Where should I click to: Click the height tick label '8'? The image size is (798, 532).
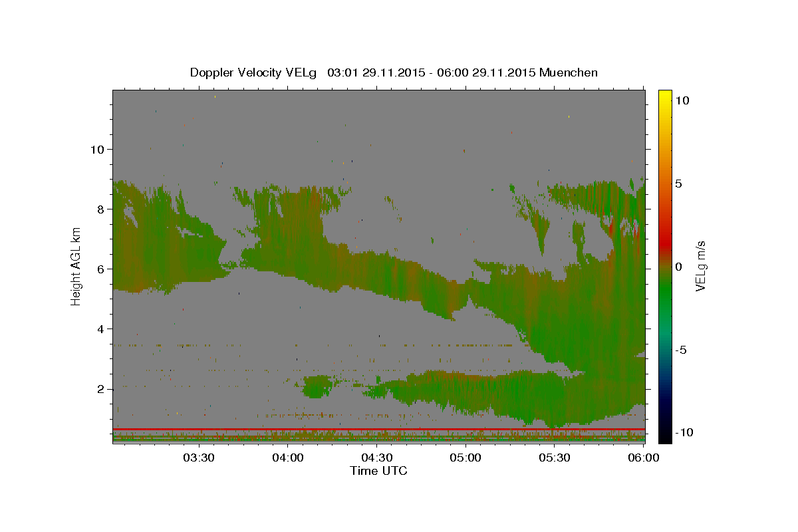click(x=99, y=209)
